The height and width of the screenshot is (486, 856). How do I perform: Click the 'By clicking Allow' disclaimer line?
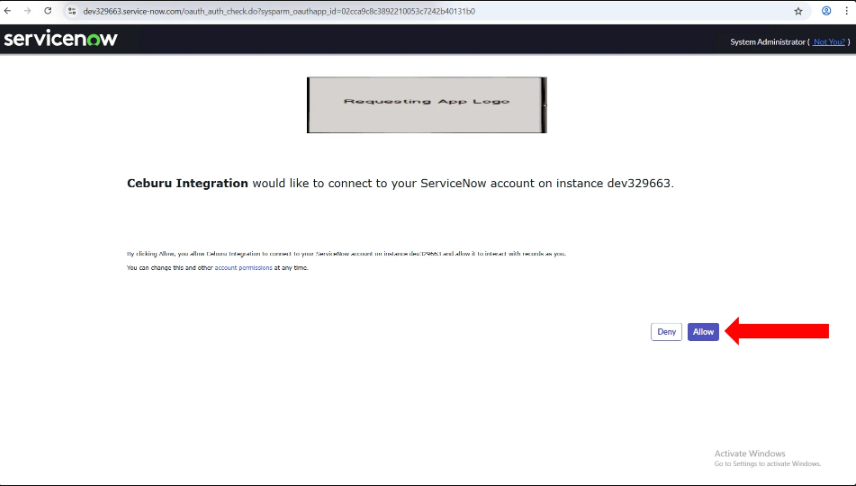click(346, 254)
